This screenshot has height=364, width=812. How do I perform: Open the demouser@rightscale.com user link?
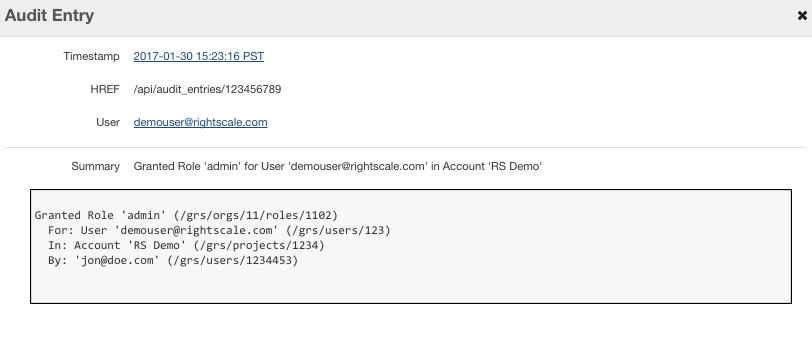[x=200, y=122]
